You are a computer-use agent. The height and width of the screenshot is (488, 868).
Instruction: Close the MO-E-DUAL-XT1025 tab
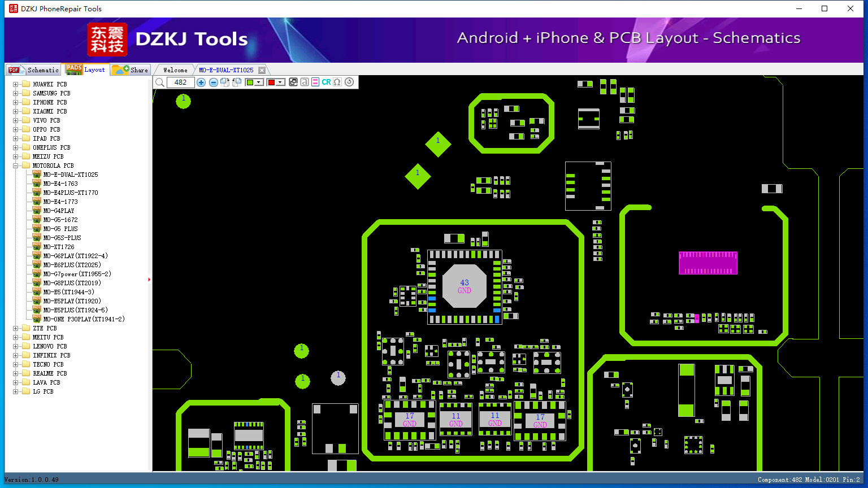tap(262, 70)
